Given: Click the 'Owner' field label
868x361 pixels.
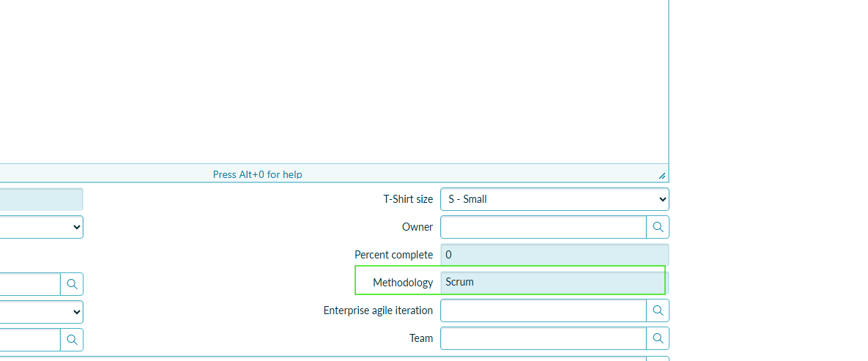Looking at the screenshot, I should 418,227.
